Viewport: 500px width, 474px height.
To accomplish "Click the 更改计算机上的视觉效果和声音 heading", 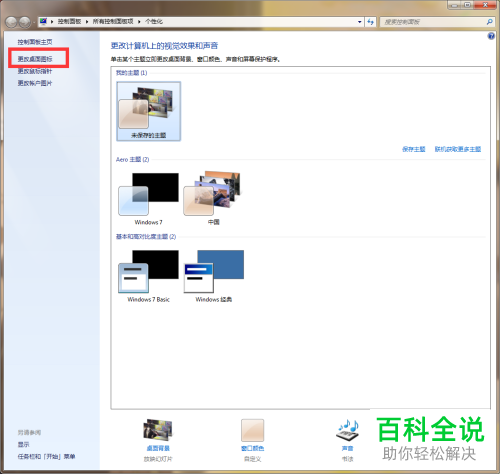I will point(164,46).
